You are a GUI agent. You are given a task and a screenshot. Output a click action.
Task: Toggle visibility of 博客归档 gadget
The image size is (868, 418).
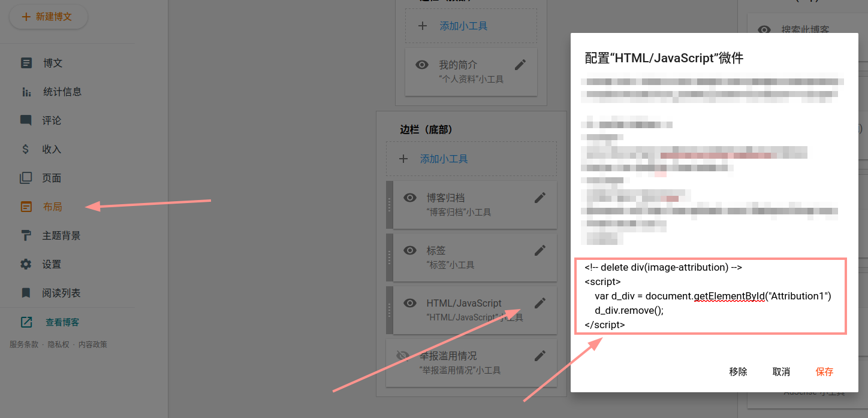[410, 198]
